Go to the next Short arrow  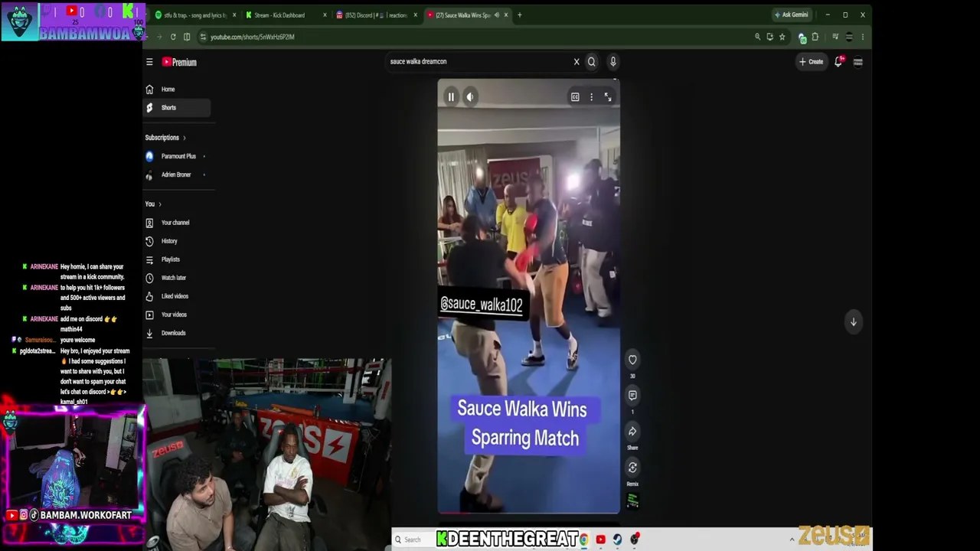click(853, 322)
